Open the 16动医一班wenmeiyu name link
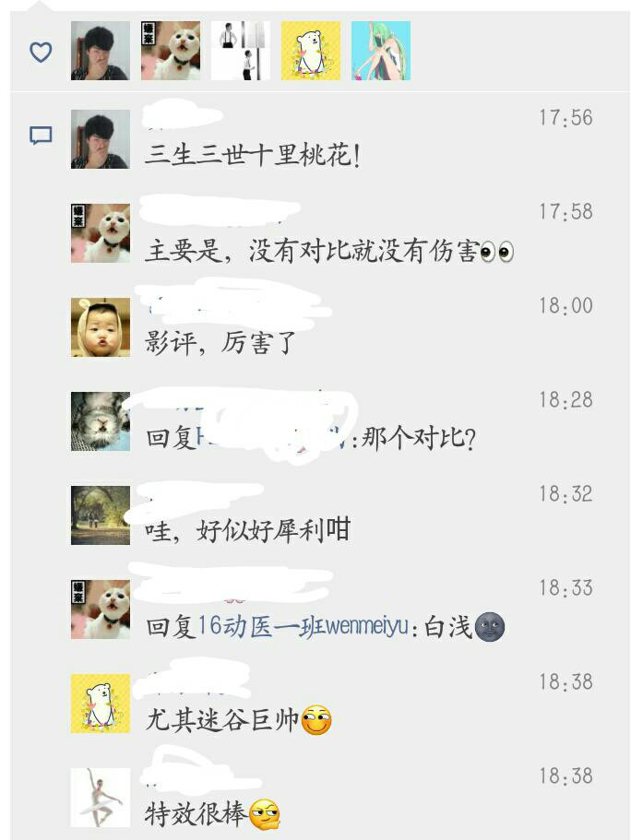 click(304, 626)
